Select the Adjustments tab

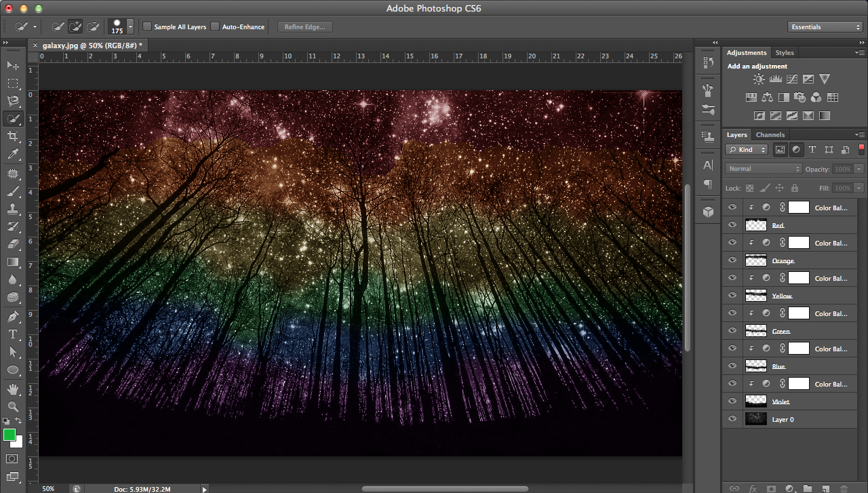coord(747,52)
